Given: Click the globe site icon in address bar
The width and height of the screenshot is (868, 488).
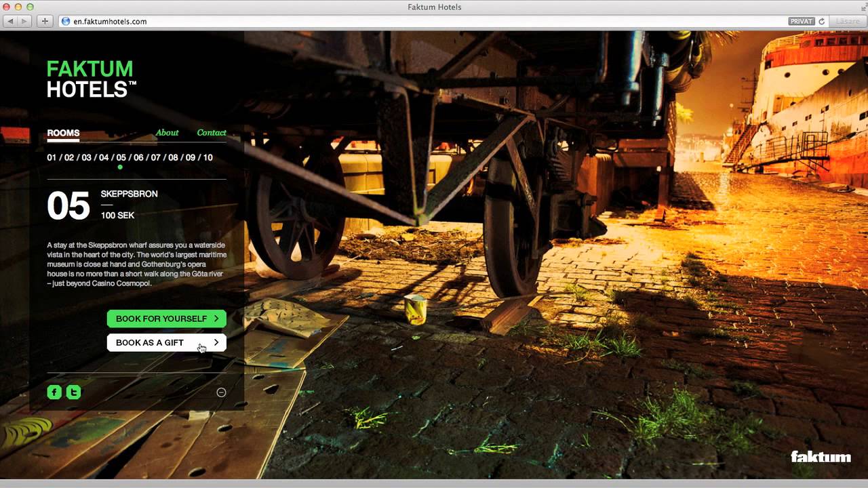Looking at the screenshot, I should pos(66,21).
